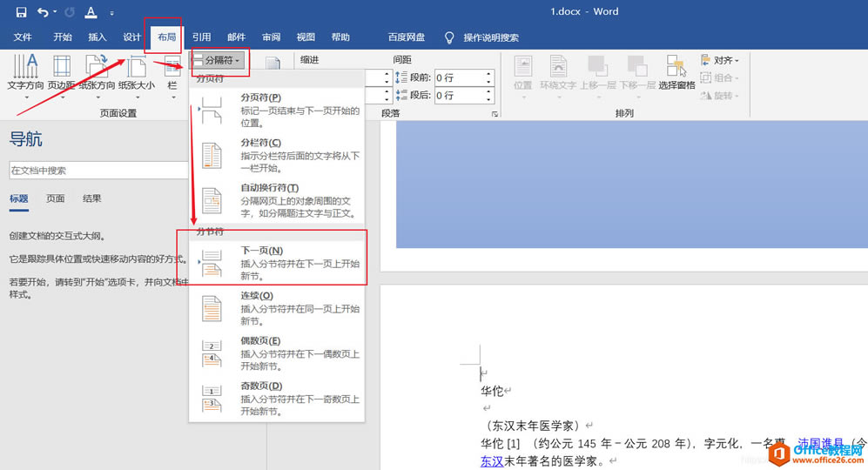This screenshot has height=470, width=868.
Task: Click the lightbulb 操作说明搜索 box
Action: pyautogui.click(x=482, y=37)
